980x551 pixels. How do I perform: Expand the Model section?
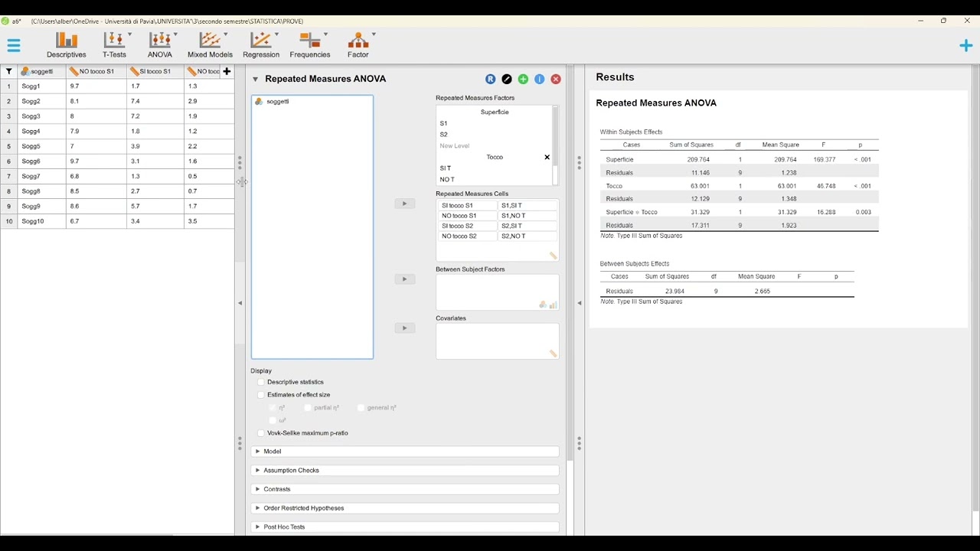(405, 452)
